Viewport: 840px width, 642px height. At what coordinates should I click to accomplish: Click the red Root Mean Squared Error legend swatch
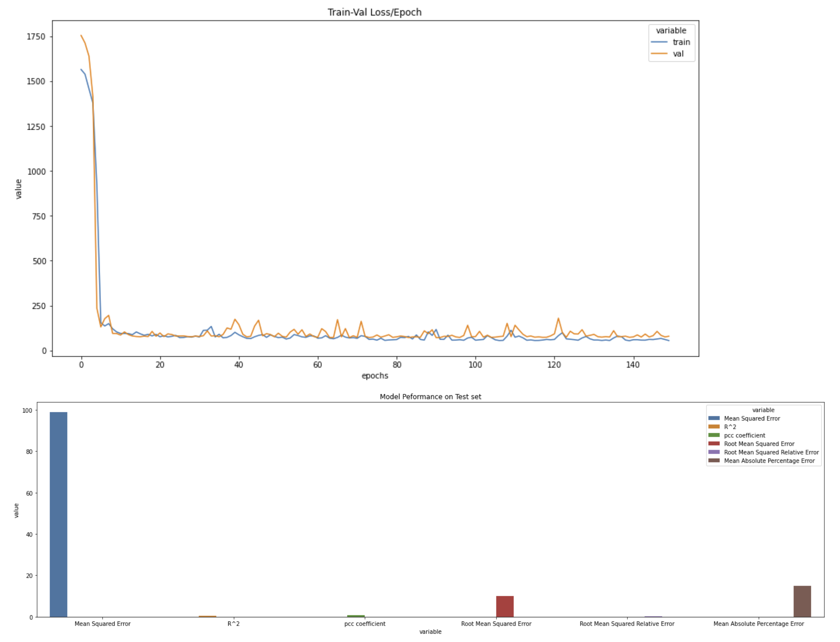click(714, 444)
